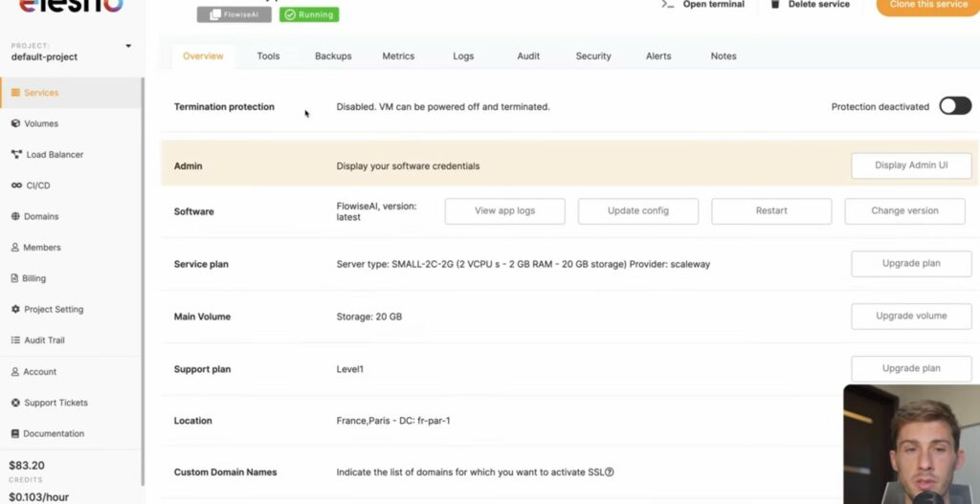Switch to the Overview tab
The height and width of the screenshot is (504, 980).
point(203,56)
